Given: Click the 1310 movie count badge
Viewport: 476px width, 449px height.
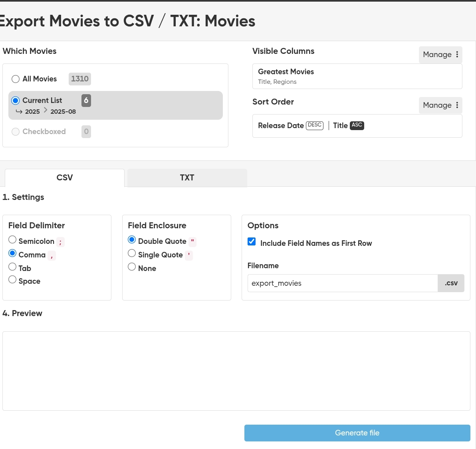Looking at the screenshot, I should point(79,79).
